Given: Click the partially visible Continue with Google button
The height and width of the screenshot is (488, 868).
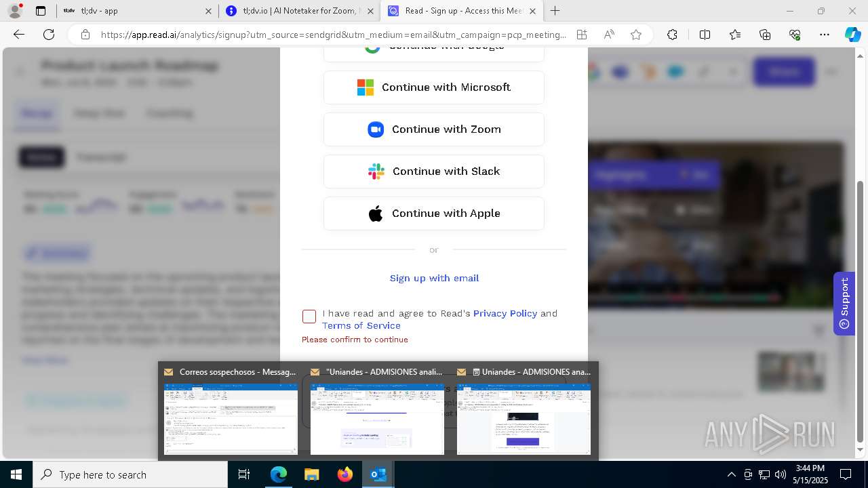Looking at the screenshot, I should tap(434, 54).
